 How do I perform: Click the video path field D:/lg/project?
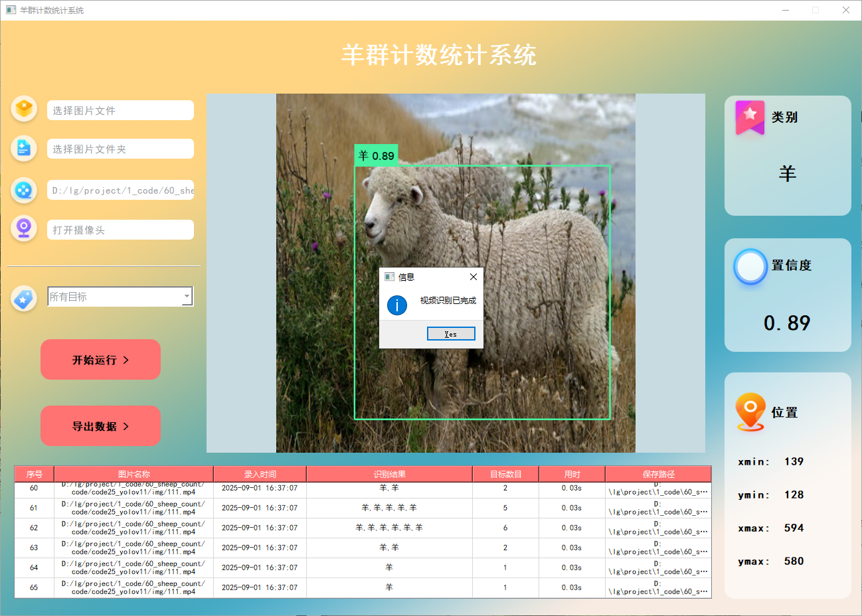click(x=120, y=190)
